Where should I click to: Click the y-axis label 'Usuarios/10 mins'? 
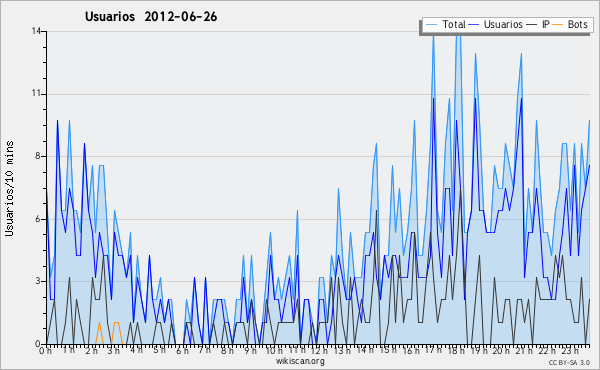pos(9,188)
